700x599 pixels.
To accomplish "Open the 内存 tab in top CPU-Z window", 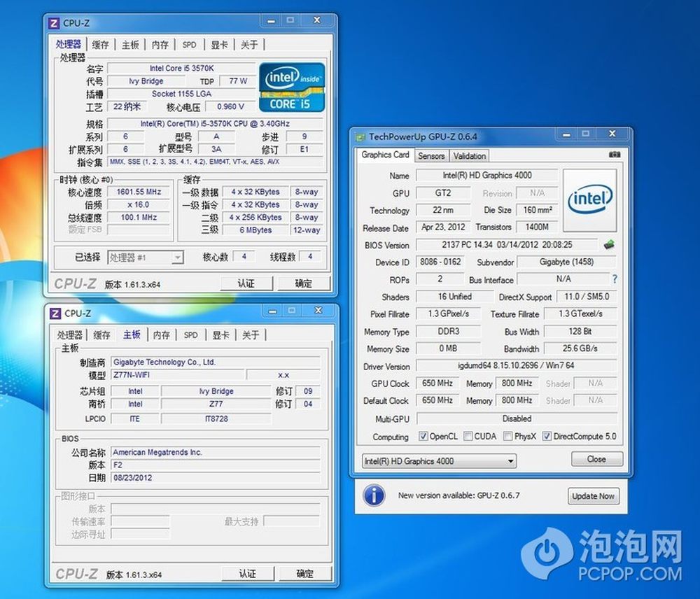I will coord(160,45).
